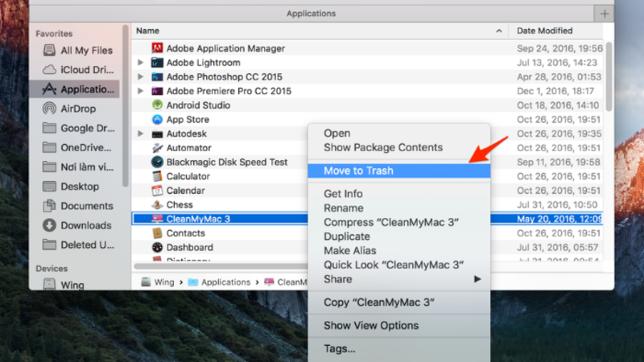Add a new tab with plus button
The image size is (644, 362).
605,14
